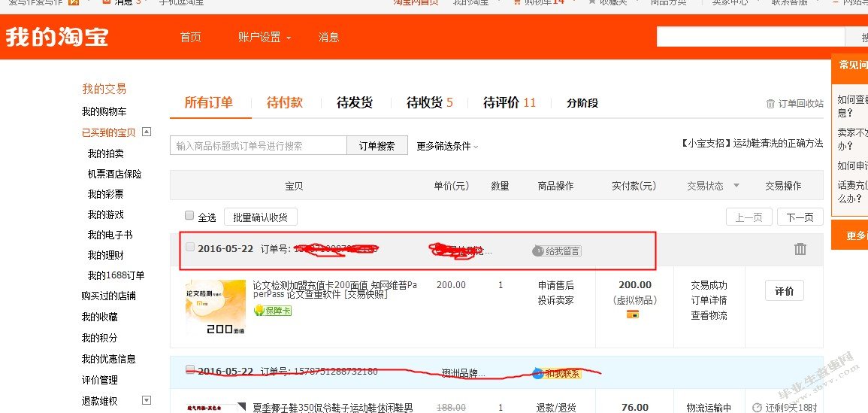Image resolution: width=868 pixels, height=413 pixels.
Task: Open 我的电子书 submenu item
Action: (x=110, y=235)
